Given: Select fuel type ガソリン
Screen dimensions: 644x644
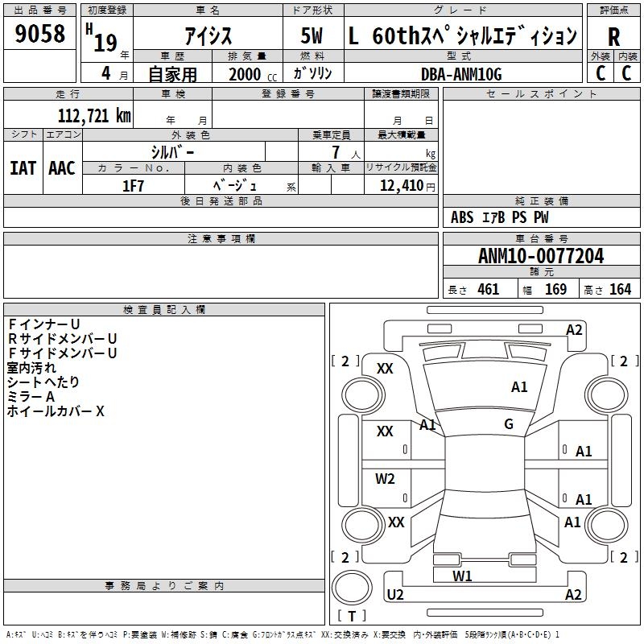Looking at the screenshot, I should (x=312, y=73).
